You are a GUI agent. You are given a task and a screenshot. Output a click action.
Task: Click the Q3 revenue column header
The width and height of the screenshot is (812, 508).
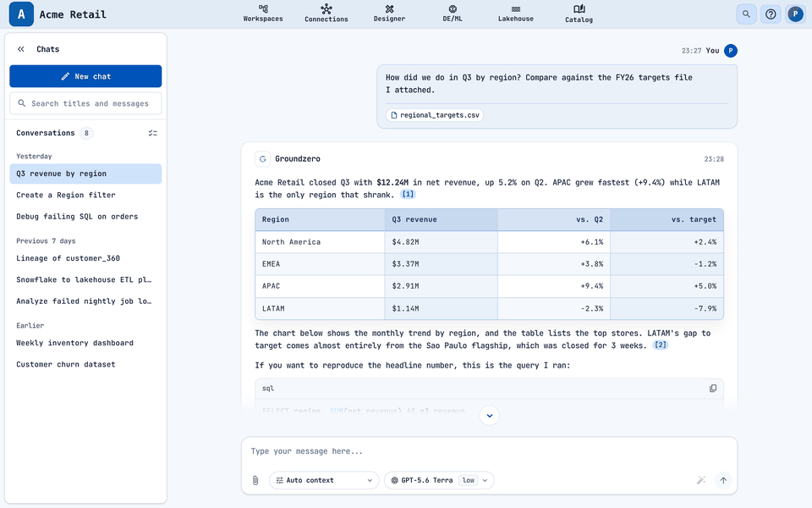pos(442,220)
